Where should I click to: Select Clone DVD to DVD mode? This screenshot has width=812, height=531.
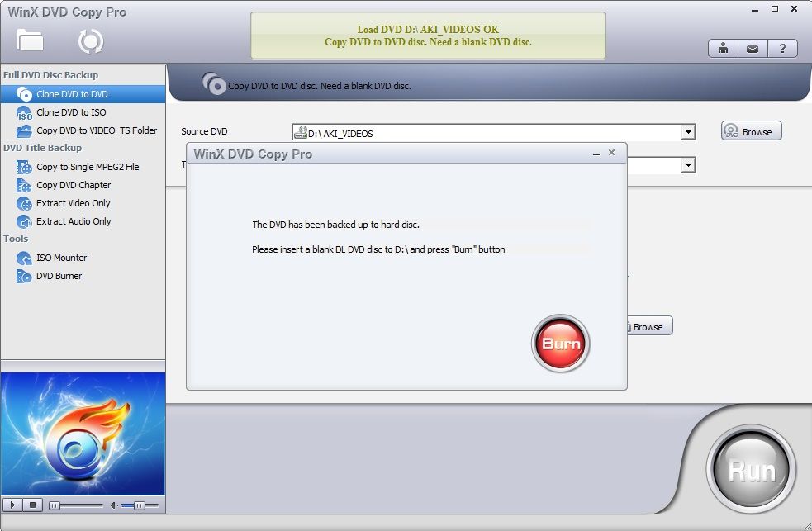click(83, 94)
